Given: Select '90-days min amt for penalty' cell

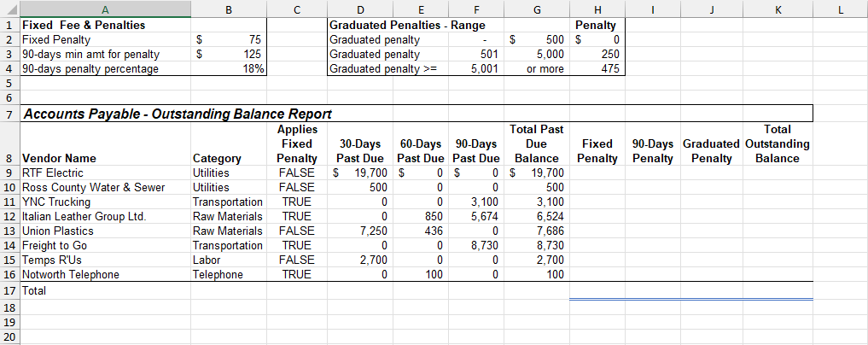Looking at the screenshot, I should pyautogui.click(x=105, y=55).
